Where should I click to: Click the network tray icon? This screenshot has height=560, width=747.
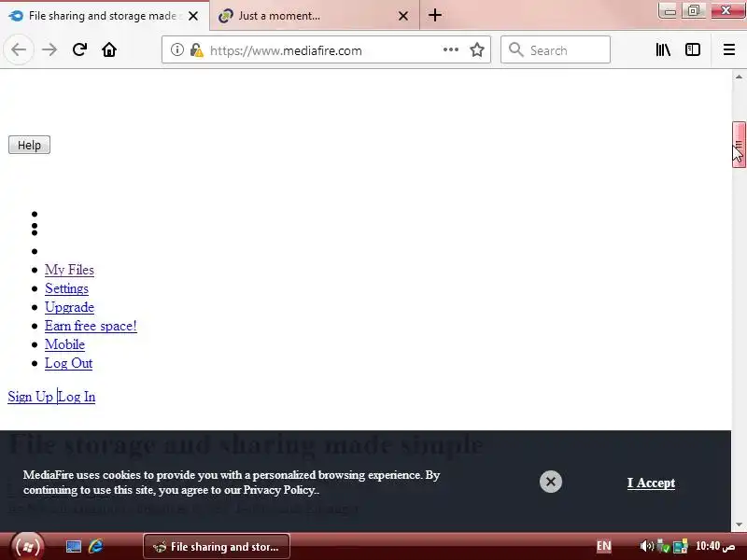681,546
